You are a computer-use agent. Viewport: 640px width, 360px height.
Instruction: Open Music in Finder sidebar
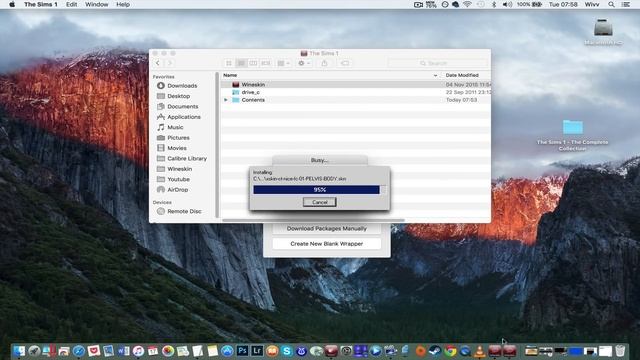tap(175, 127)
